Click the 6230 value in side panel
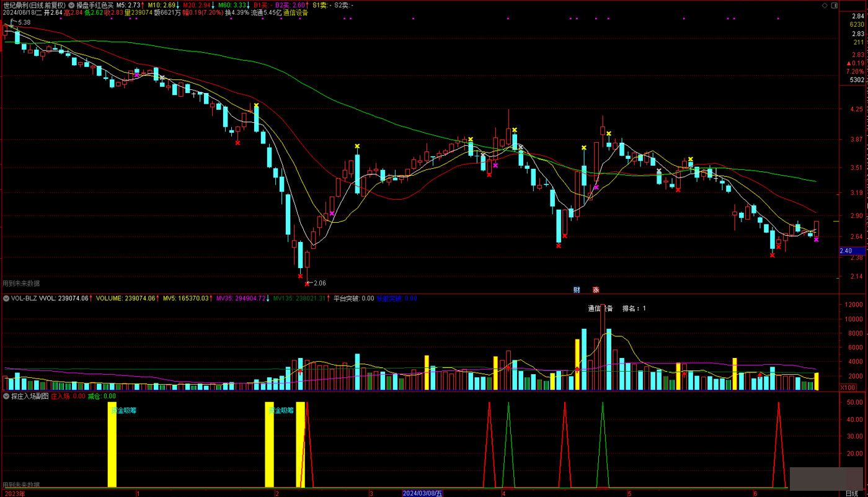The image size is (868, 497). pos(857,25)
